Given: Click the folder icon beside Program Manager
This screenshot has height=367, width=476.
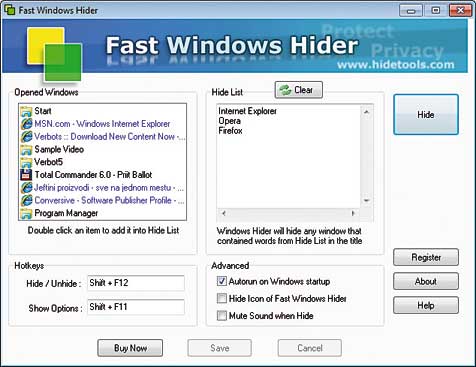Looking at the screenshot, I should 26,213.
